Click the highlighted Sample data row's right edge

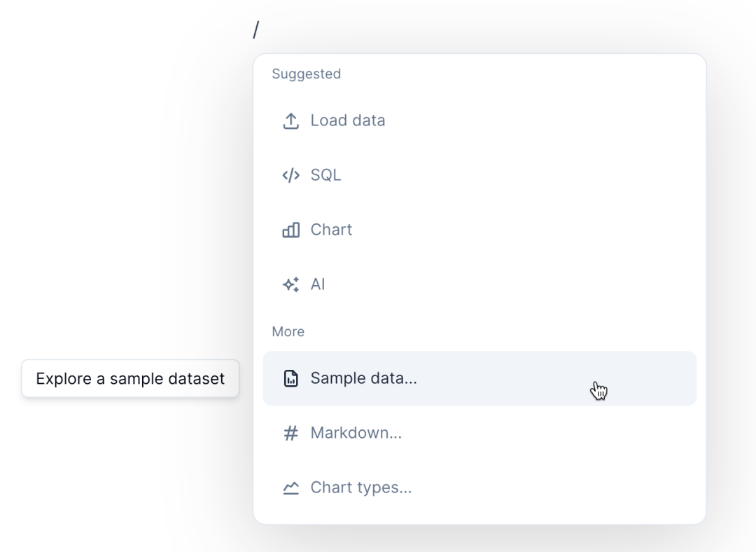[x=682, y=379]
